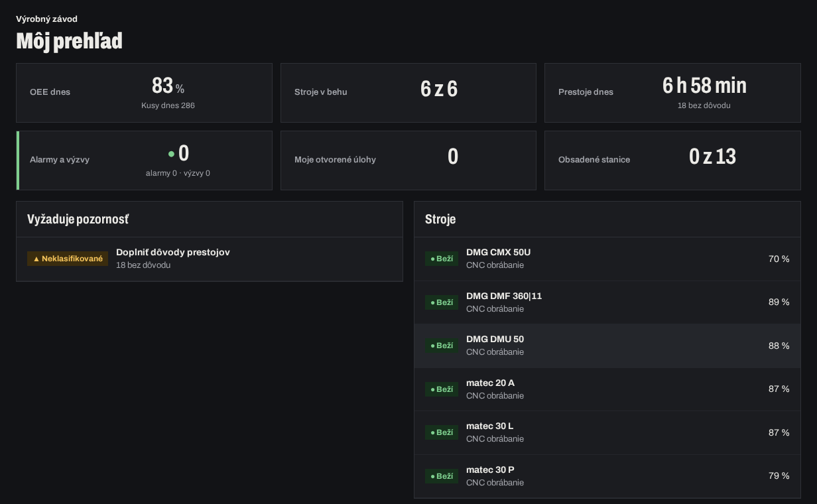Click the 79 % value for matec 30 P
Viewport: 817px width, 504px height.
point(779,475)
